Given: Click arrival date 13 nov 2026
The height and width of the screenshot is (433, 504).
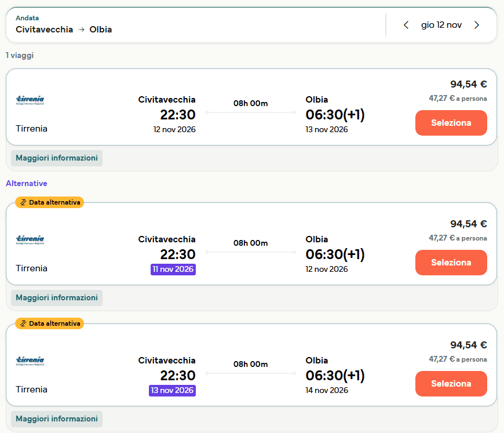Looking at the screenshot, I should [327, 129].
